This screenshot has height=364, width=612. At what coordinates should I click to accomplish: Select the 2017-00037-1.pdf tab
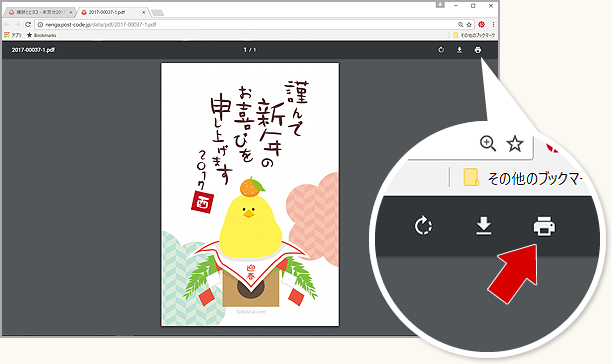(x=112, y=12)
